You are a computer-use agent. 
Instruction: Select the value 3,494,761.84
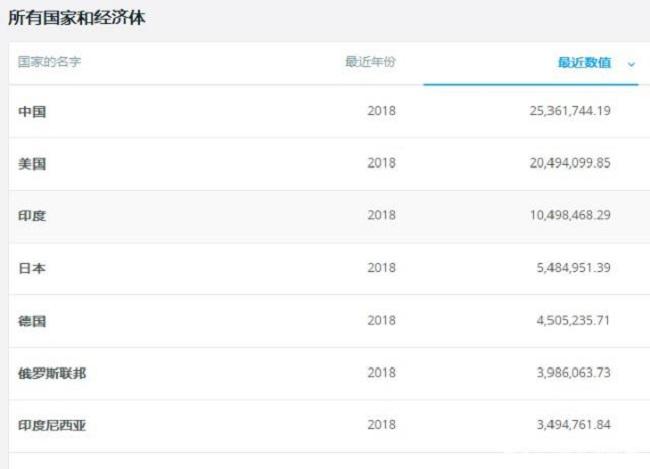[x=573, y=425]
